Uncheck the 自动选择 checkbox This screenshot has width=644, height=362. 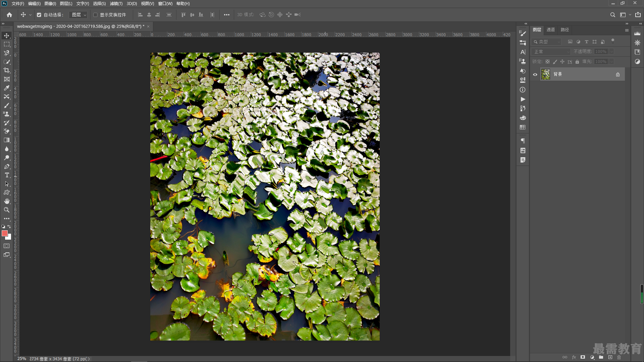39,15
